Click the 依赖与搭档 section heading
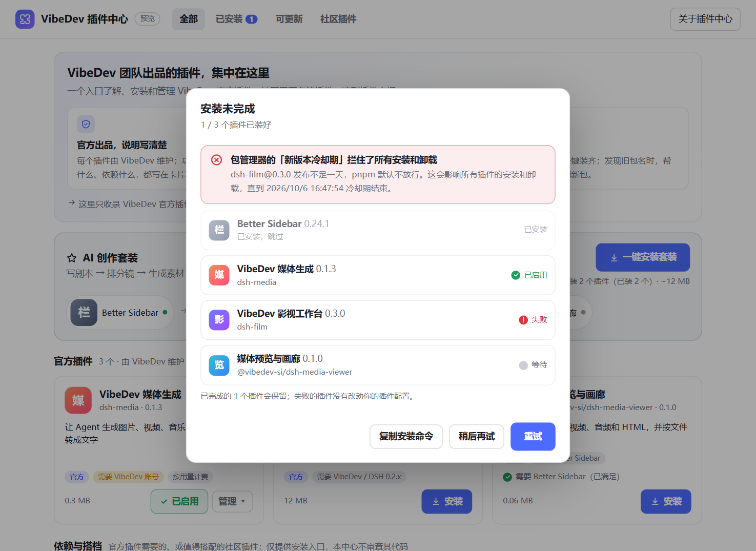This screenshot has width=756, height=551. point(78,546)
